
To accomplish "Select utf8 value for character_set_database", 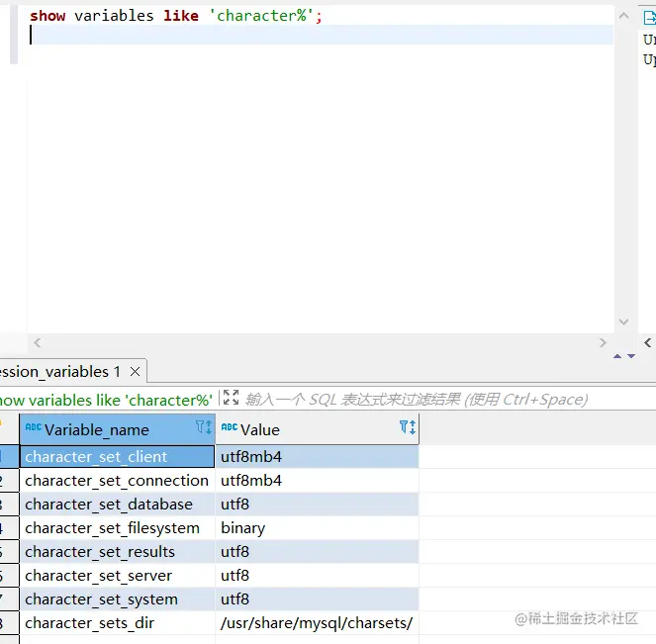I will click(318, 505).
